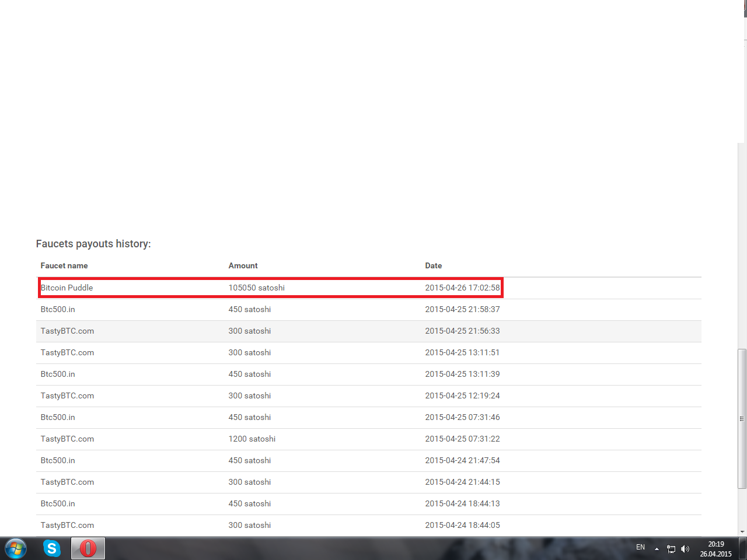Click the date 2015-04-26 17:02:58

pos(462,288)
